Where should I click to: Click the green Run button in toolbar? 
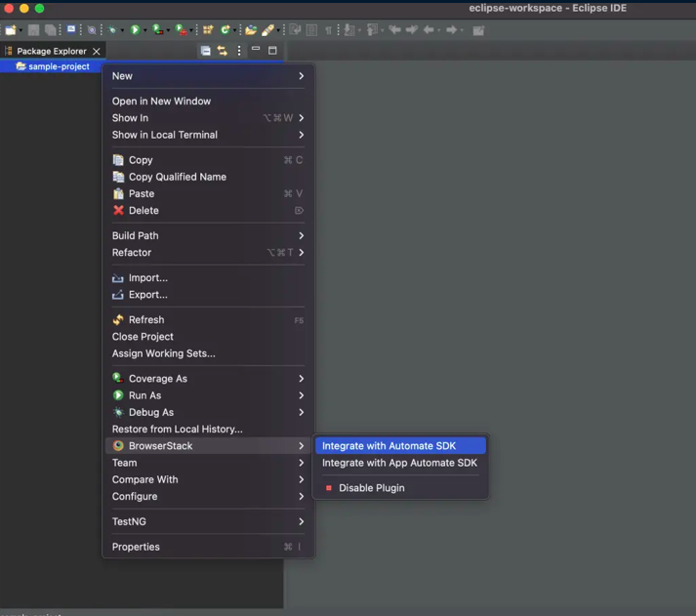135,29
